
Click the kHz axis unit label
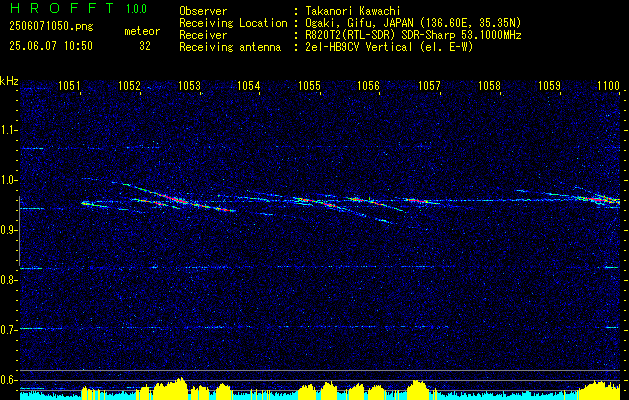coord(9,81)
